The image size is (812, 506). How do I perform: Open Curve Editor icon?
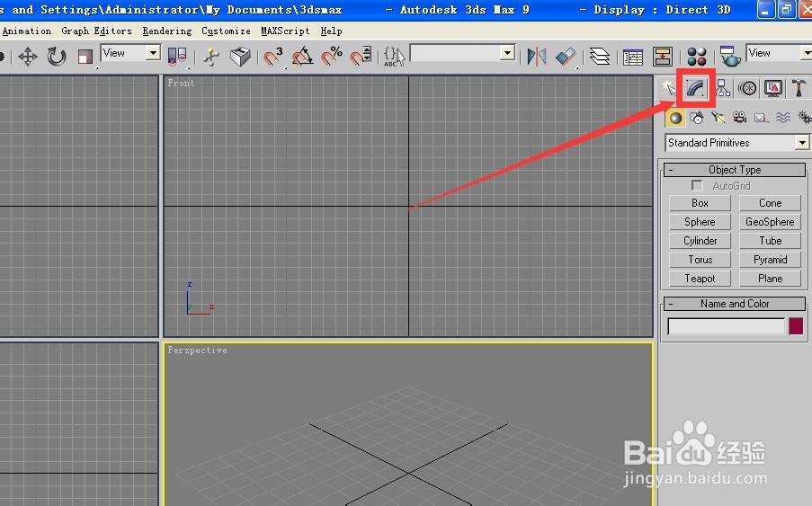click(633, 57)
